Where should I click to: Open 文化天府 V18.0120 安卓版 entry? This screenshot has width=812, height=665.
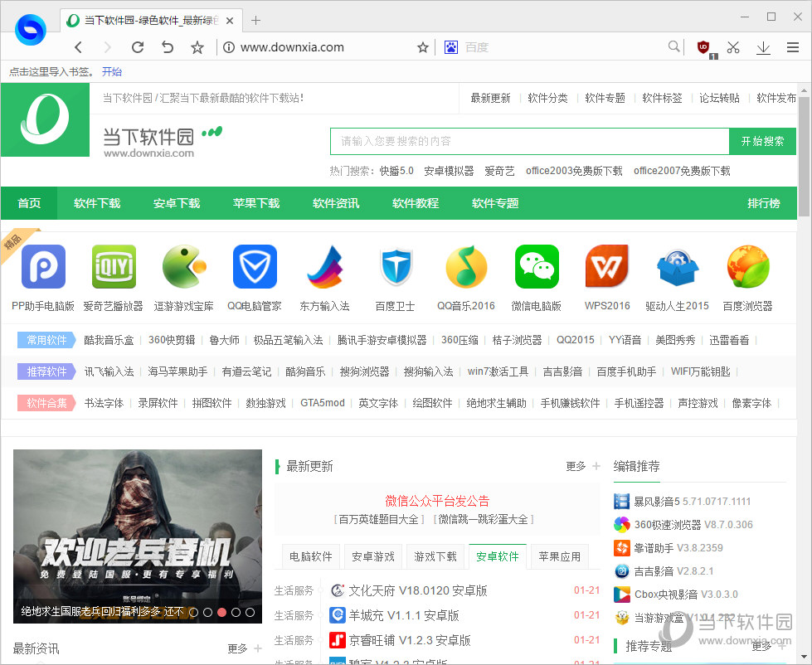click(x=409, y=590)
